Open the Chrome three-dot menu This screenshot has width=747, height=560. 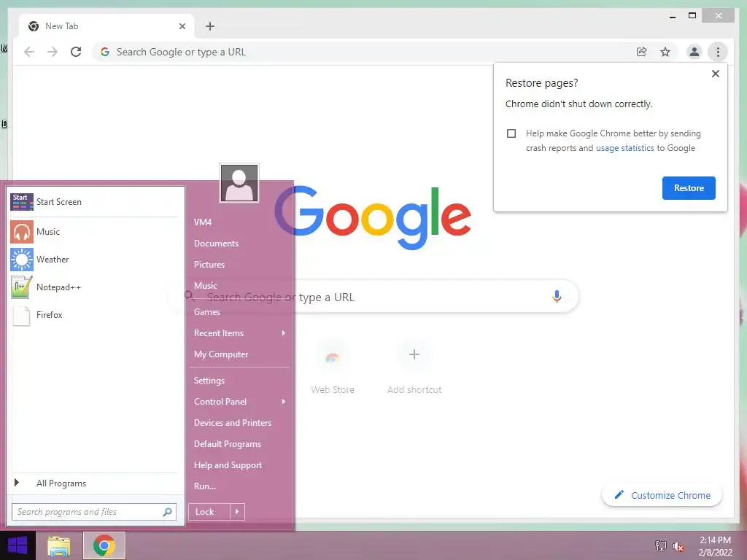(718, 52)
